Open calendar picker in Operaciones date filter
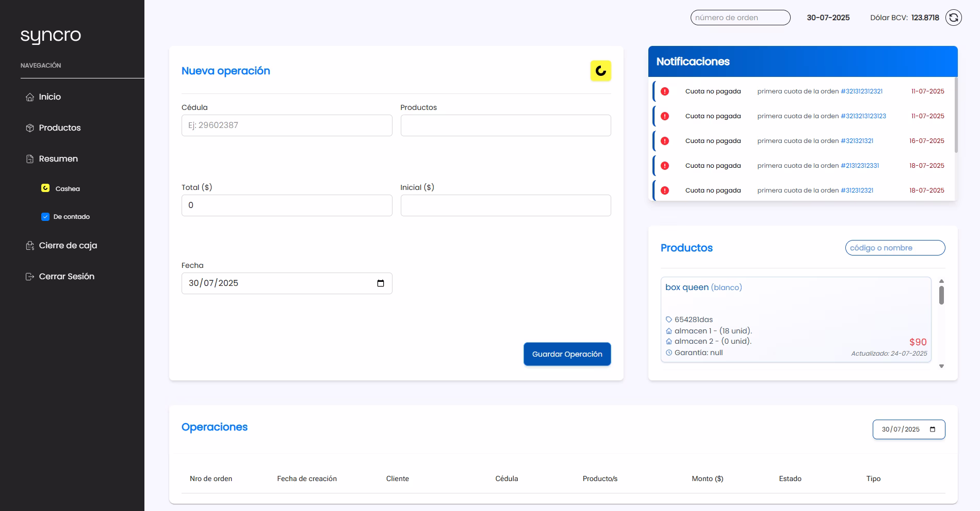 [933, 429]
